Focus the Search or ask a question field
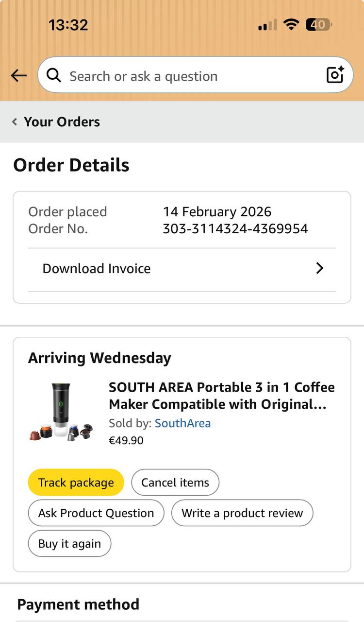The image size is (364, 622). pos(195,75)
